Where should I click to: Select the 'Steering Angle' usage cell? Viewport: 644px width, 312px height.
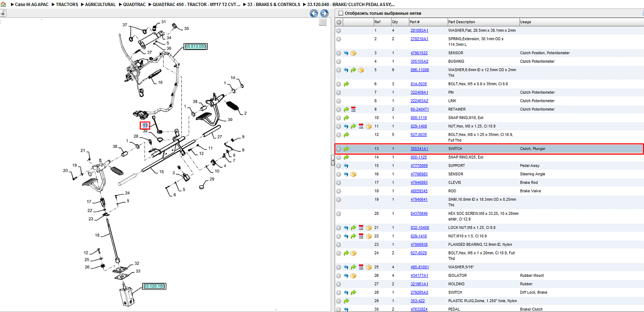pos(533,174)
